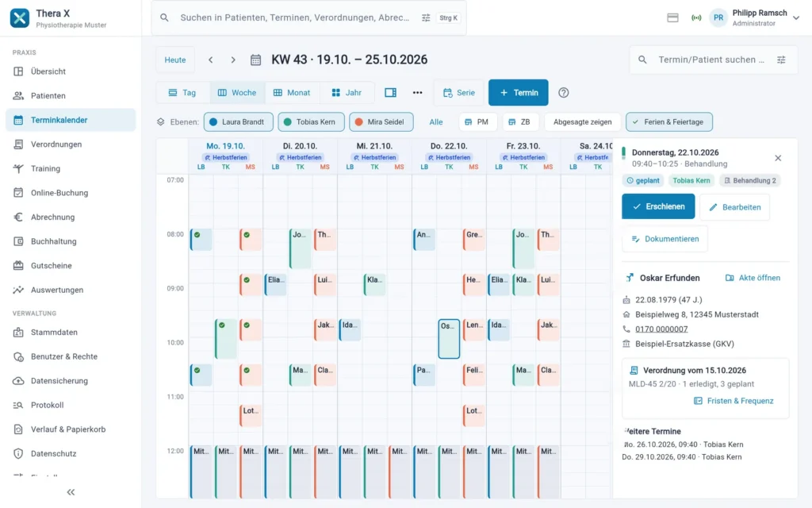
Task: Select Alle layers
Action: point(436,121)
